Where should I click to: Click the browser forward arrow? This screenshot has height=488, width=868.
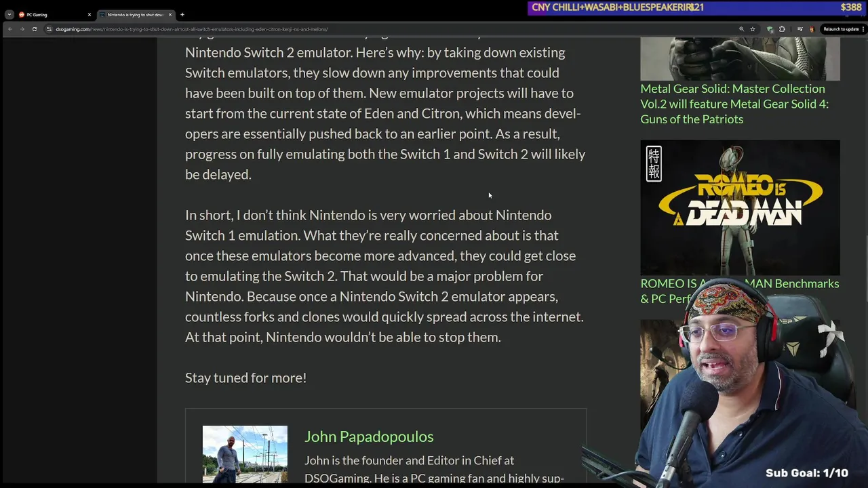22,29
